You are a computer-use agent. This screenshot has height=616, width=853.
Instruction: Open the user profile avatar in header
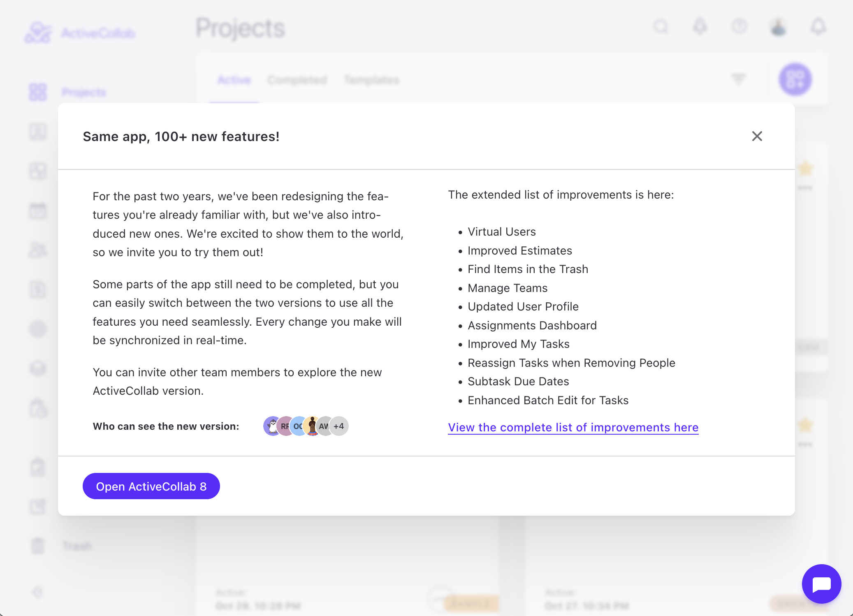click(x=778, y=27)
